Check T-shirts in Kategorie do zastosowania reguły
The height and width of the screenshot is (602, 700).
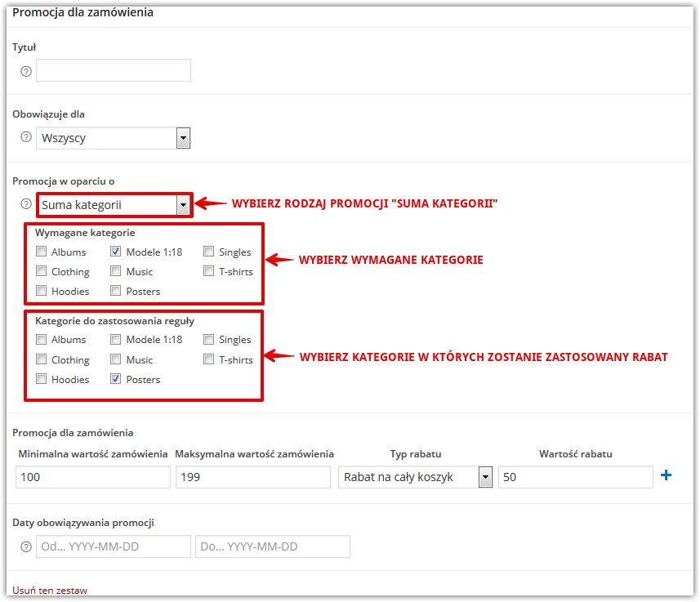(208, 359)
